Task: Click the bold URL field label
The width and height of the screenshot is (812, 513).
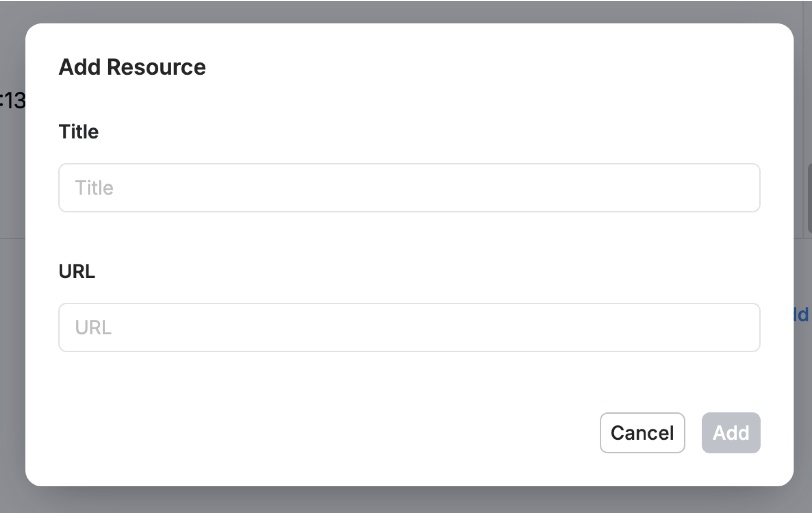Action: click(77, 271)
